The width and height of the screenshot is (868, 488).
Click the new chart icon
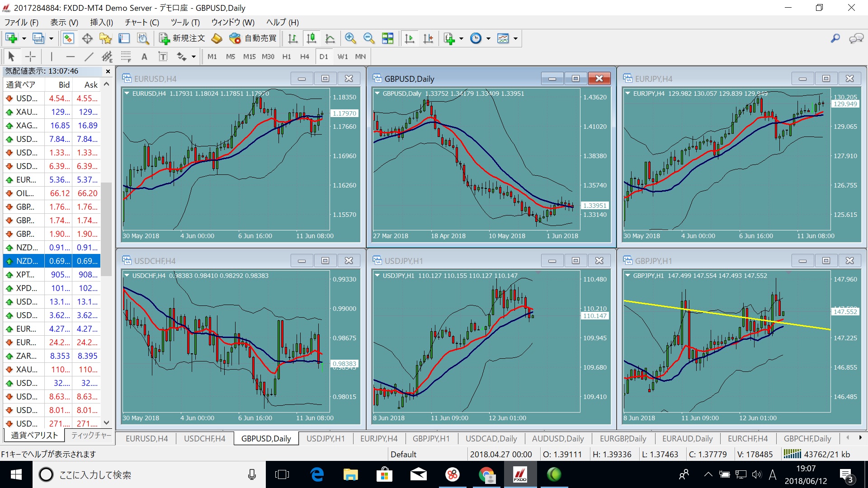coord(11,38)
